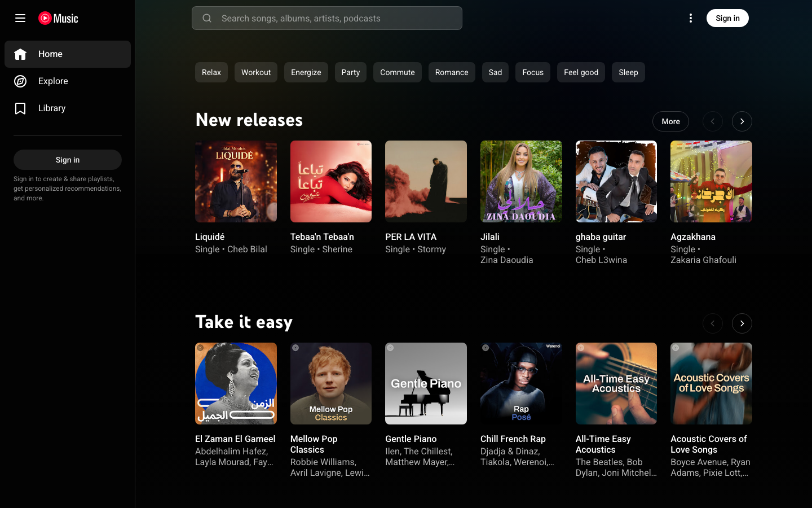This screenshot has height=508, width=812.
Task: Click Acoustic Covers of Love Songs title
Action: click(x=708, y=444)
